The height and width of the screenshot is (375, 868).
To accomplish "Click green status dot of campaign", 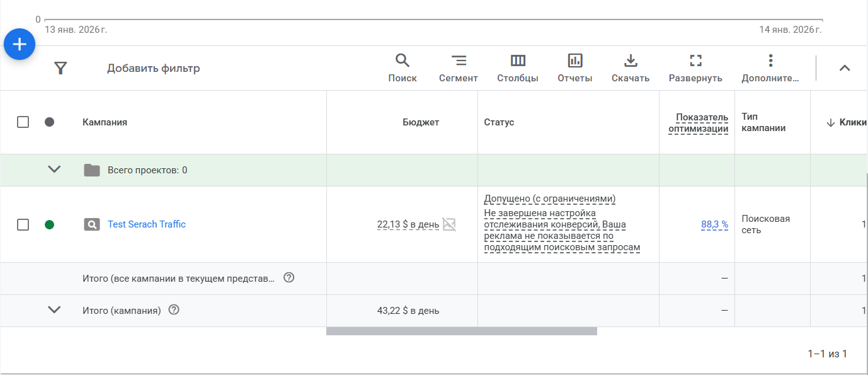I will [x=50, y=224].
